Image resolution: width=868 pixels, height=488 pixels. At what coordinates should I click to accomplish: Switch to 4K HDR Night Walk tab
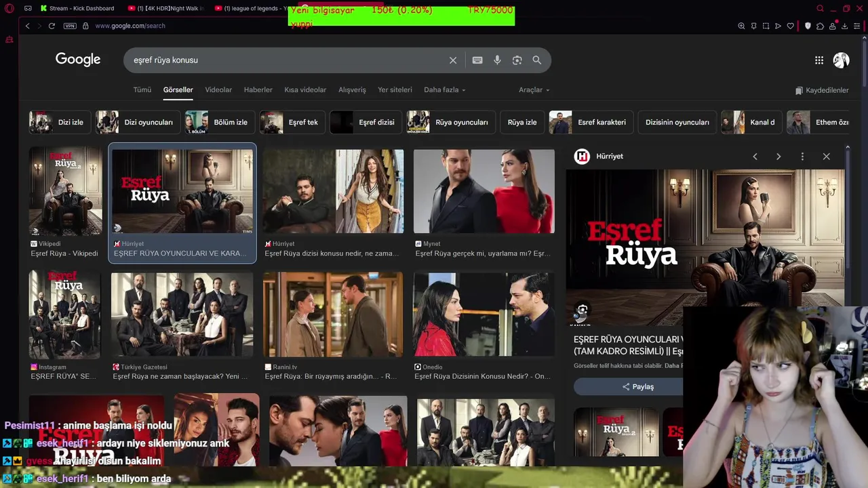165,9
